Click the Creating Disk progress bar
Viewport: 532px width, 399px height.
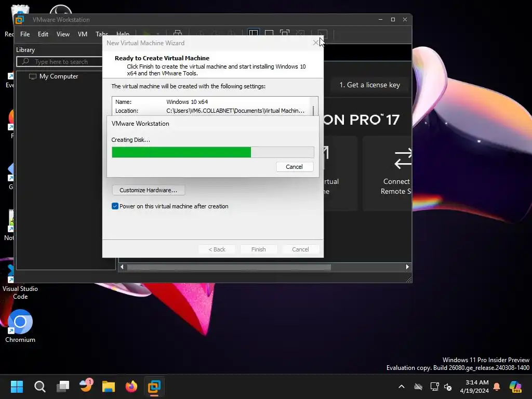[212, 152]
